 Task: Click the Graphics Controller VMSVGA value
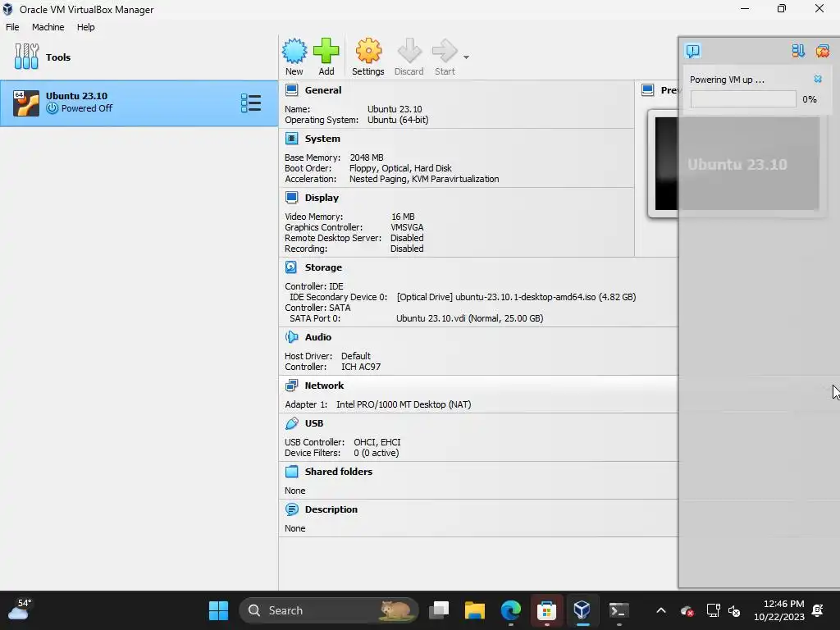(407, 228)
